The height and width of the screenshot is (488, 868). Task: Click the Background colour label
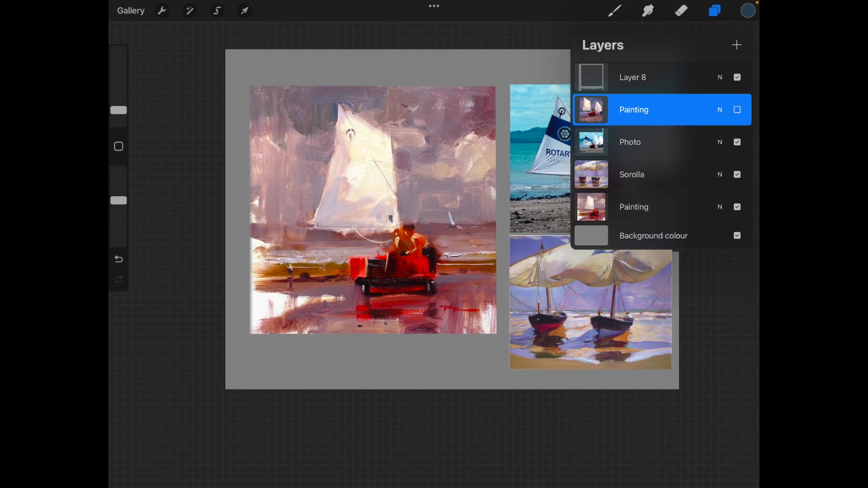(x=653, y=235)
